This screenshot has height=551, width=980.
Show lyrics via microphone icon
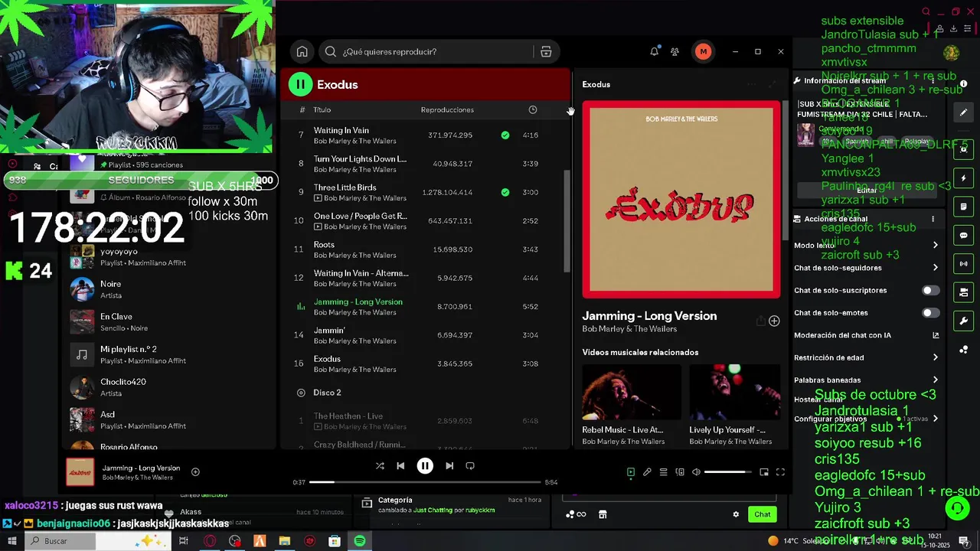click(x=647, y=472)
